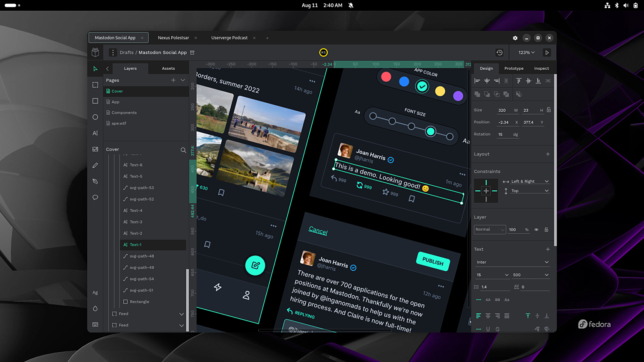The height and width of the screenshot is (362, 644).
Task: Open the Left & Right constraint dropdown
Action: tap(526, 181)
